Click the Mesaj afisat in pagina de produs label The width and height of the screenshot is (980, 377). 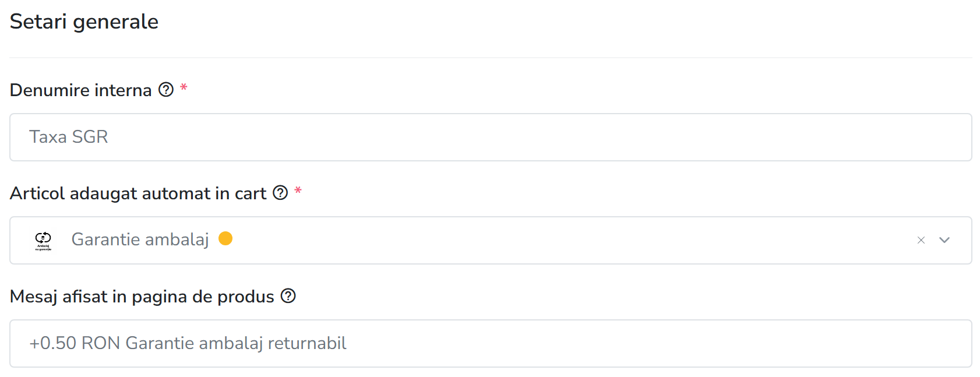(x=142, y=297)
